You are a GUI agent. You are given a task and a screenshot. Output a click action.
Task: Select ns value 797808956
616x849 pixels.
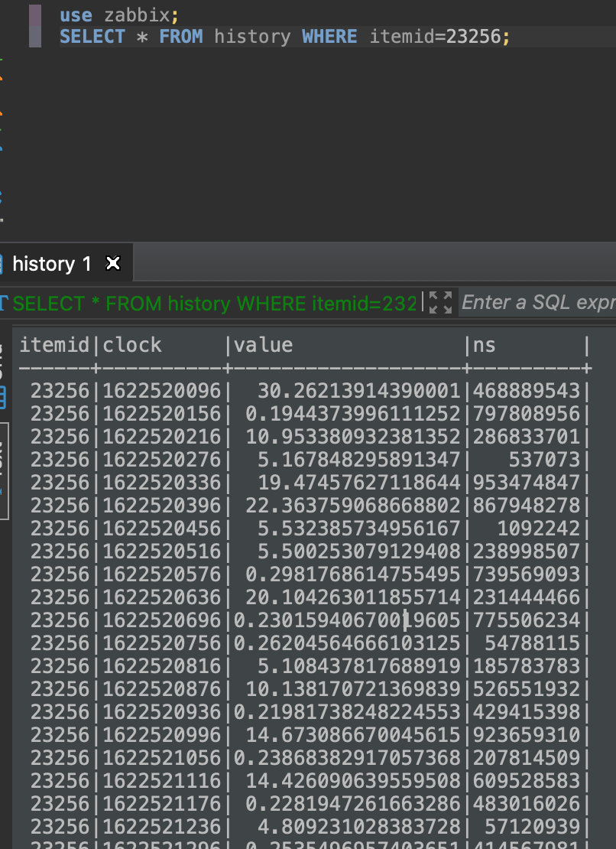pyautogui.click(x=527, y=414)
